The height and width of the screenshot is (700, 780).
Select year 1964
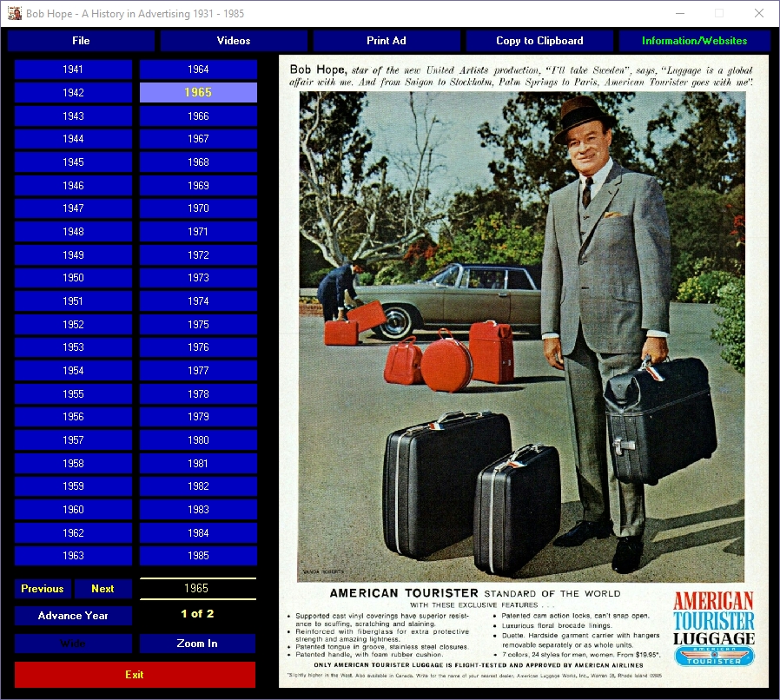(199, 69)
